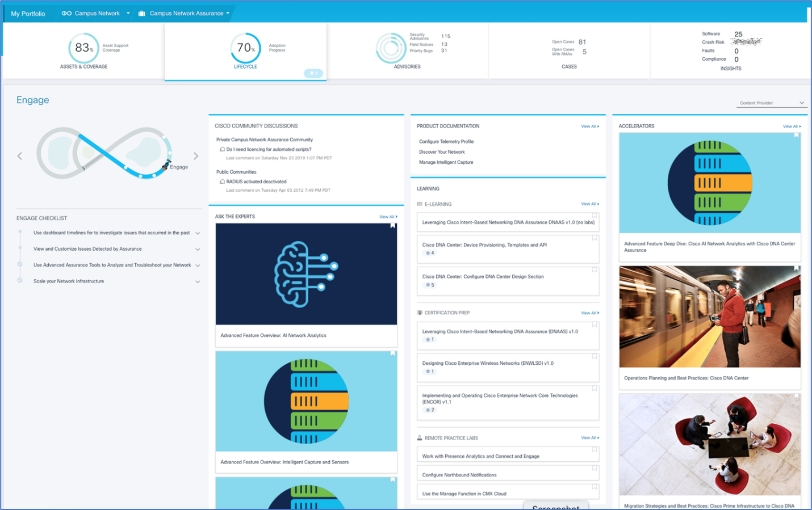Click the briefcase icon next to Campus Network Assurance
Image resolution: width=812 pixels, height=510 pixels.
142,13
